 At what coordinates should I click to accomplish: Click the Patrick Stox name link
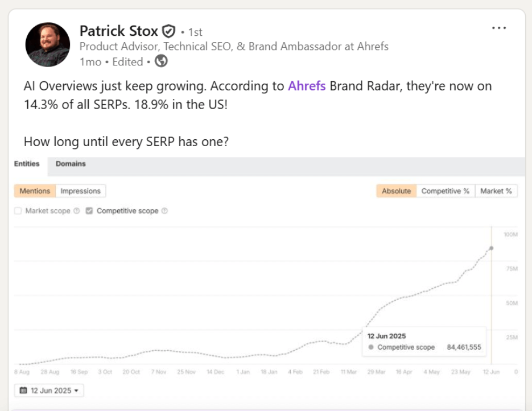(x=119, y=31)
